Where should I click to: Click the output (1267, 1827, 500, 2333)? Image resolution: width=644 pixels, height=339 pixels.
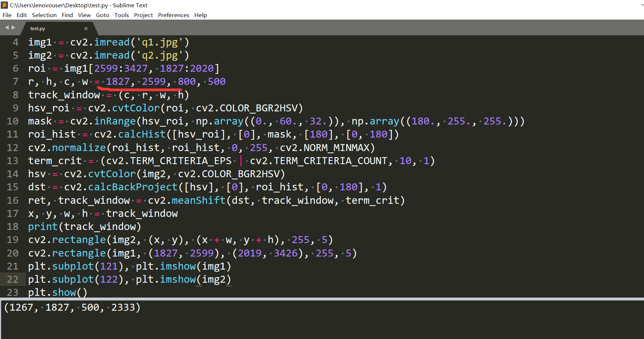(72, 307)
